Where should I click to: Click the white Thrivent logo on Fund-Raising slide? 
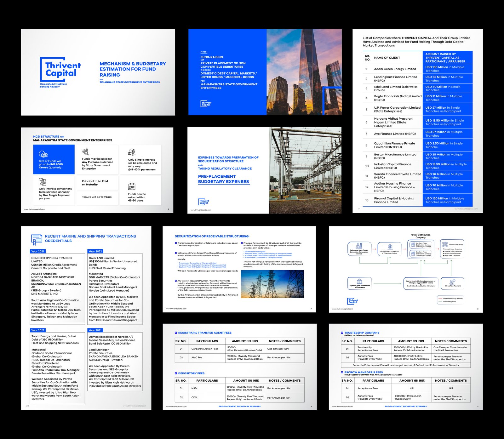(206, 103)
